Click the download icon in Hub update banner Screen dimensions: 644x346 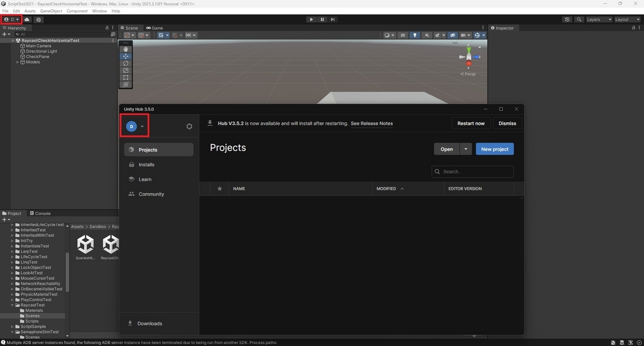(x=210, y=123)
